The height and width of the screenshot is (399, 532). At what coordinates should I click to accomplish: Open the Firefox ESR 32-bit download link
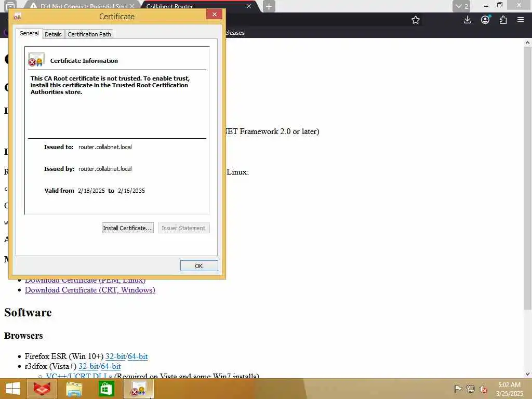coord(115,356)
